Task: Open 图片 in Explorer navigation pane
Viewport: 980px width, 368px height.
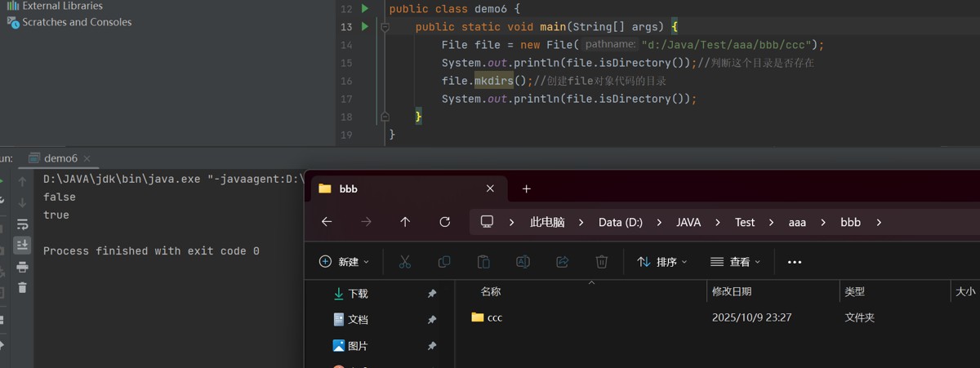Action: point(358,346)
